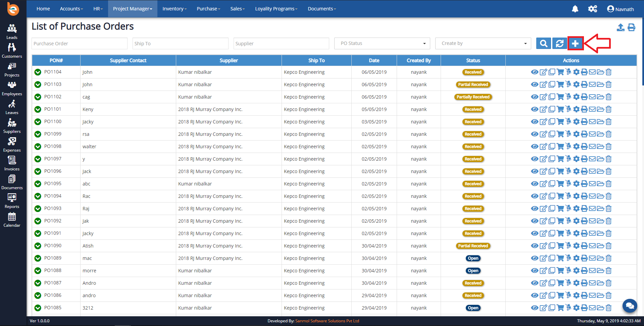Open Employees from the sidebar
This screenshot has height=326, width=644.
tap(12, 88)
